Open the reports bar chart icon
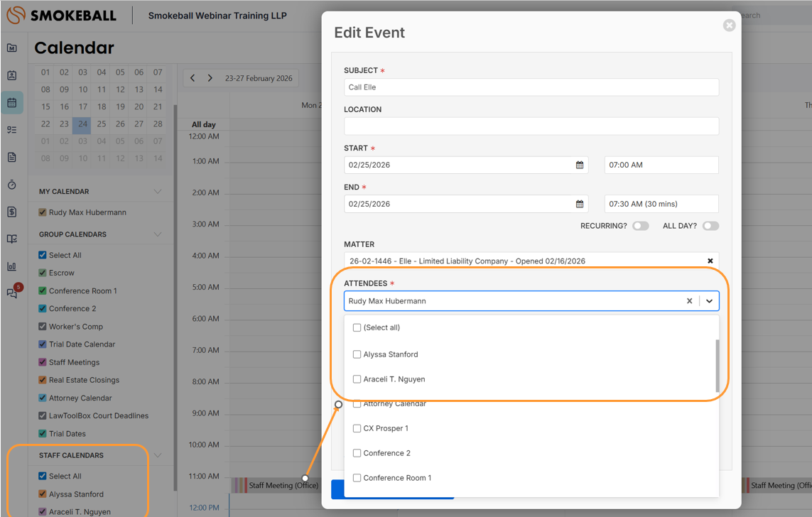The width and height of the screenshot is (812, 517). click(12, 266)
